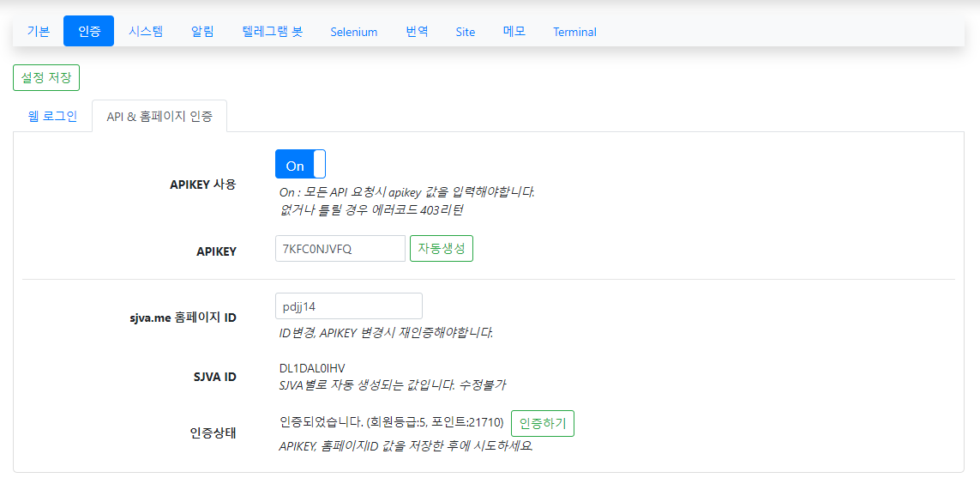The image size is (980, 484).
Task: Open the 번역 tab
Action: click(x=417, y=32)
